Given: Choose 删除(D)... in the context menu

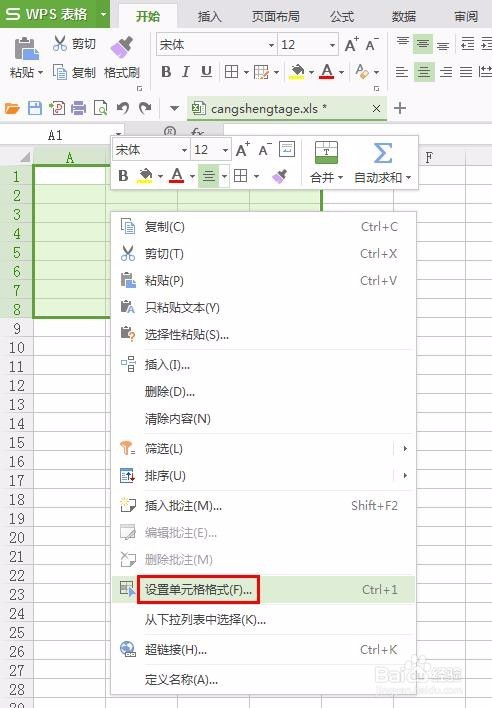Looking at the screenshot, I should pyautogui.click(x=263, y=391).
